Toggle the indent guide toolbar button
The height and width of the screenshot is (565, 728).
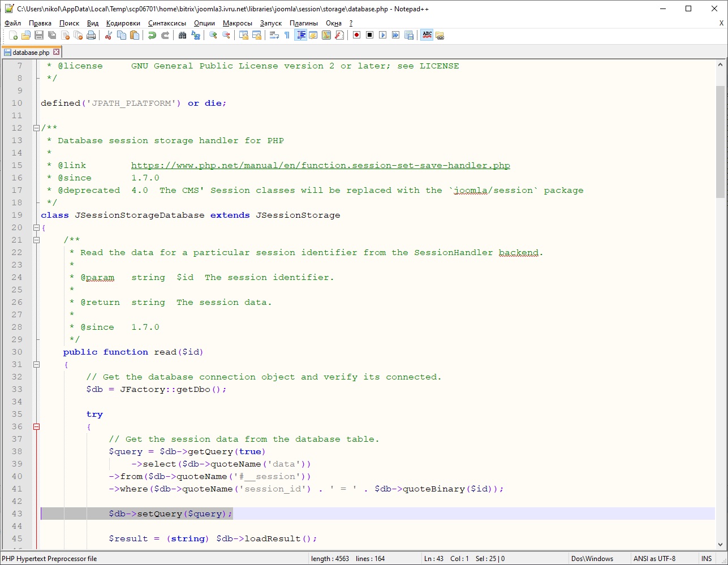300,35
